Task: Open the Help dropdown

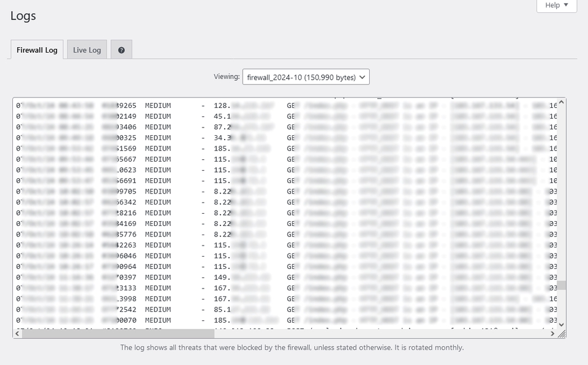Action: (x=557, y=6)
